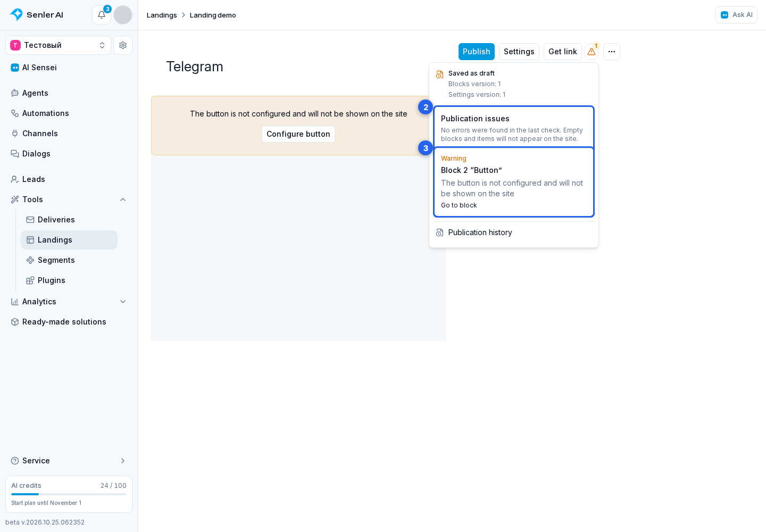
Task: Click the Telegram landing title
Action: coord(195,66)
